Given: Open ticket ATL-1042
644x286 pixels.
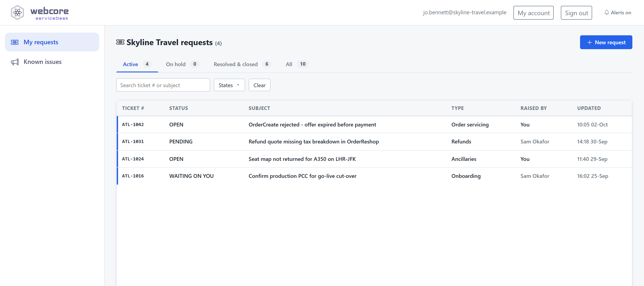Looking at the screenshot, I should click(x=133, y=125).
